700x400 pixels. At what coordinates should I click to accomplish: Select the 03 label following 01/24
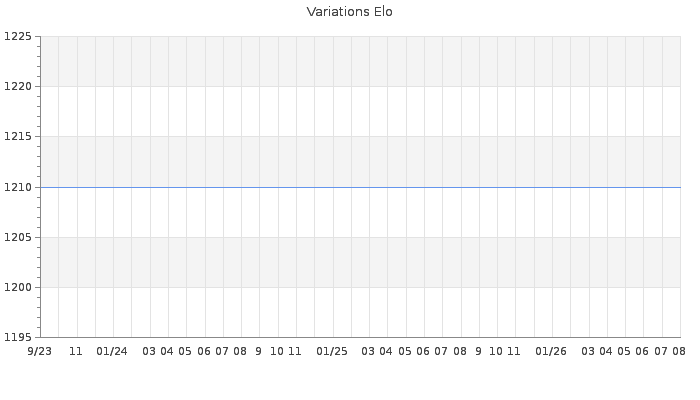149,352
